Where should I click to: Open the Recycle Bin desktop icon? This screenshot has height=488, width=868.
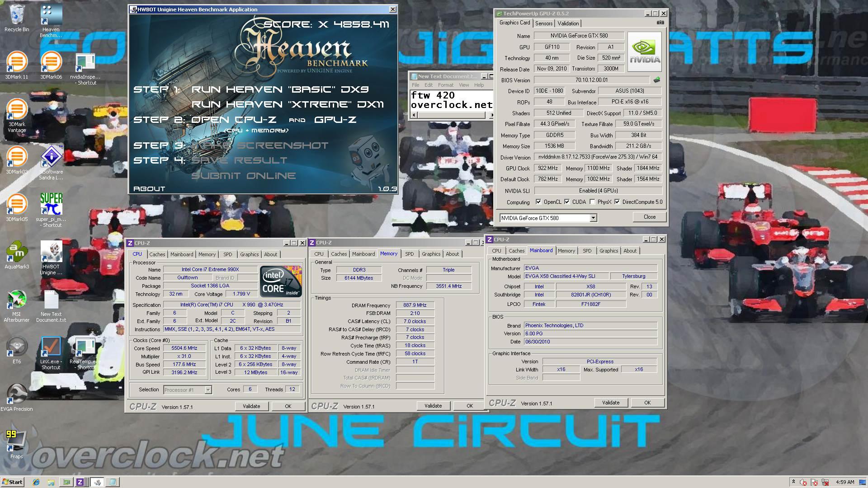click(17, 18)
